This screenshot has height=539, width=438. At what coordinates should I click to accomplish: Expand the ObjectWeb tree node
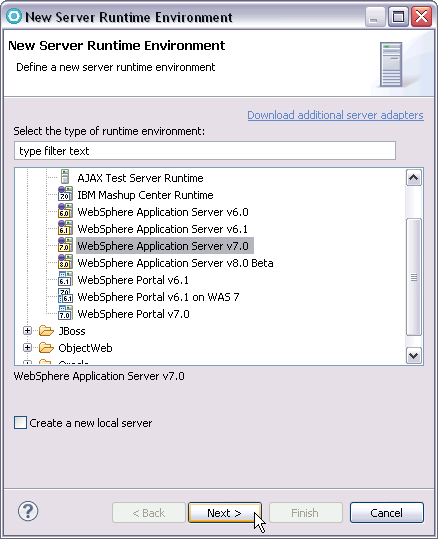pyautogui.click(x=27, y=348)
